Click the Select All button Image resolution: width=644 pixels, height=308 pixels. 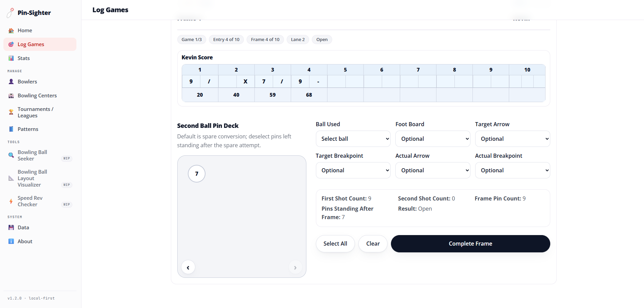pos(335,244)
